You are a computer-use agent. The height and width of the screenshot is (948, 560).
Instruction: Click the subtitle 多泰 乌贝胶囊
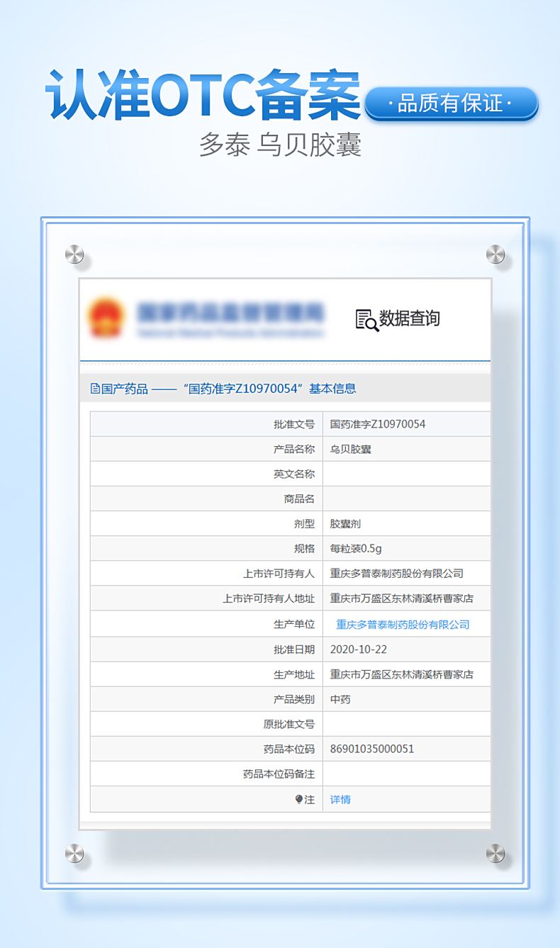click(x=280, y=145)
